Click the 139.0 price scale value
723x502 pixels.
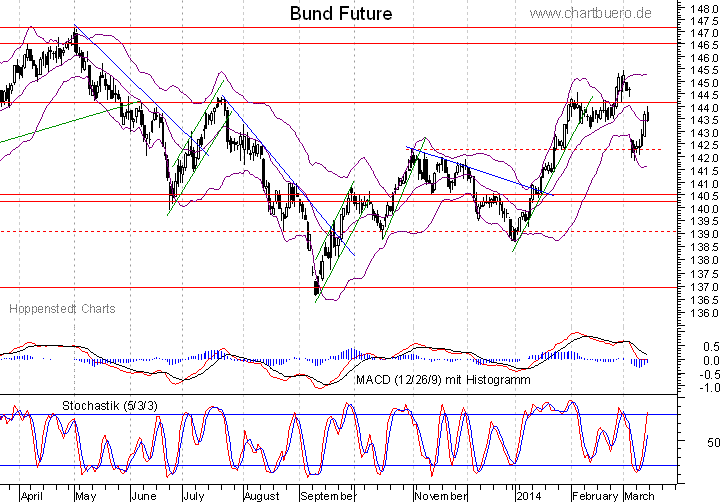[x=705, y=234]
